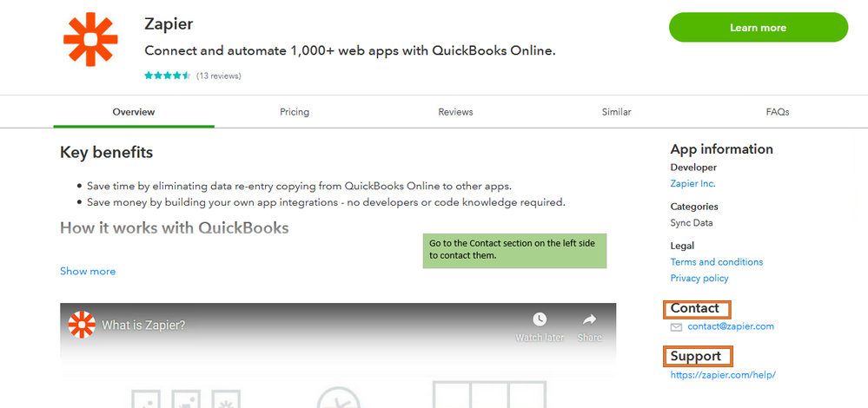Viewport: 868px width, 408px height.
Task: Open Terms and conditions link
Action: (716, 261)
